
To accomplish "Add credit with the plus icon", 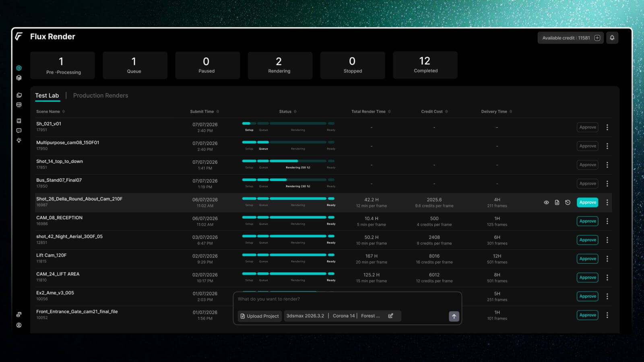I will (x=597, y=38).
